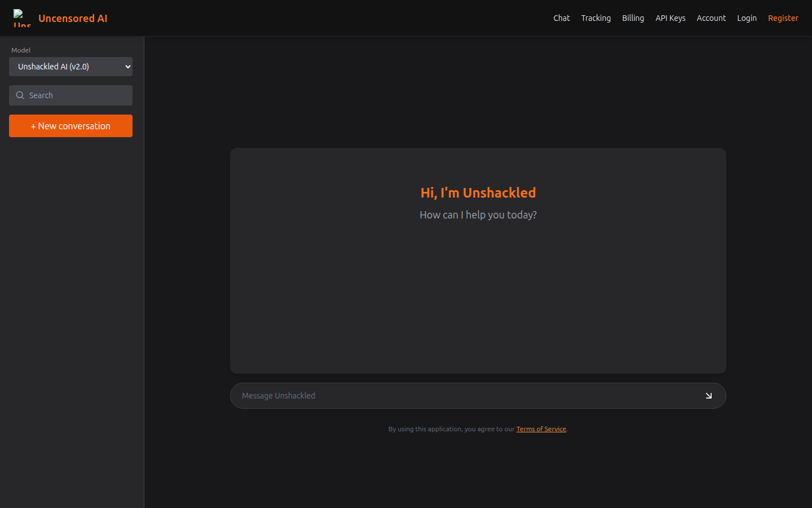Open the Billing section

point(633,18)
